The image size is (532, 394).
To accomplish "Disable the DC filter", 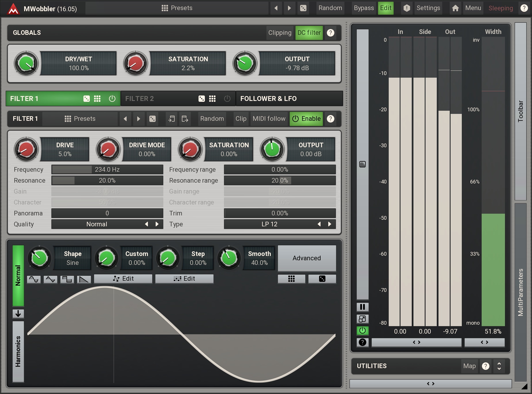I will pos(309,33).
